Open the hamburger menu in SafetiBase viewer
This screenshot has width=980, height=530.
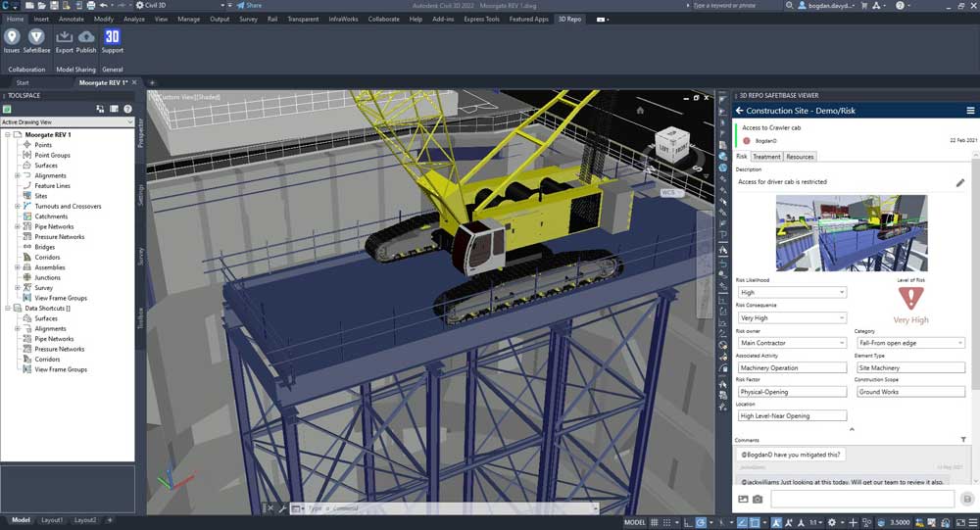(970, 111)
